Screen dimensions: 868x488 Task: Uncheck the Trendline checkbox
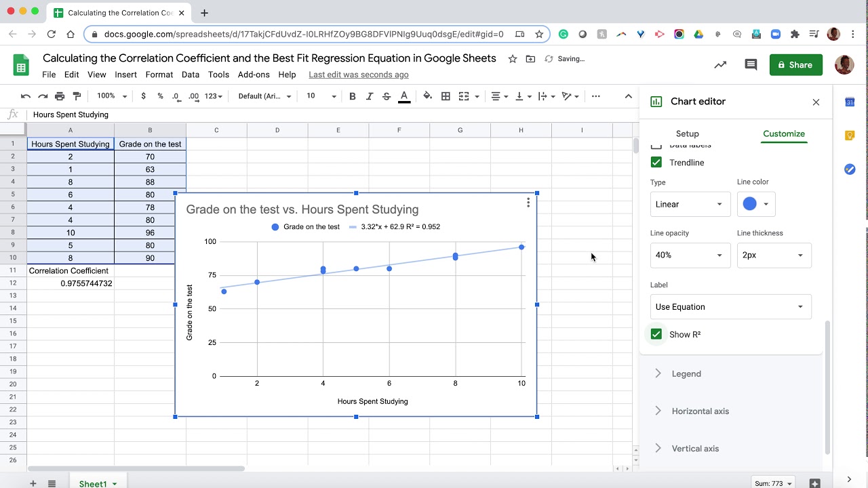(656, 163)
